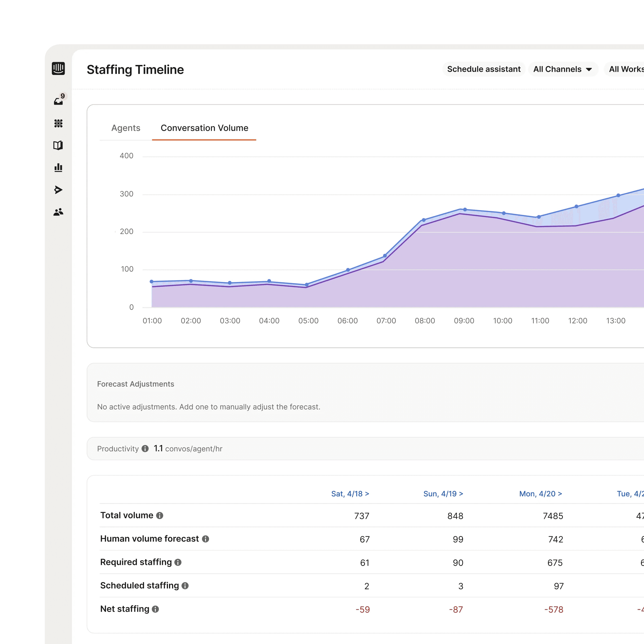This screenshot has width=644, height=644.
Task: Click the Intercom logo icon
Action: coord(58,69)
